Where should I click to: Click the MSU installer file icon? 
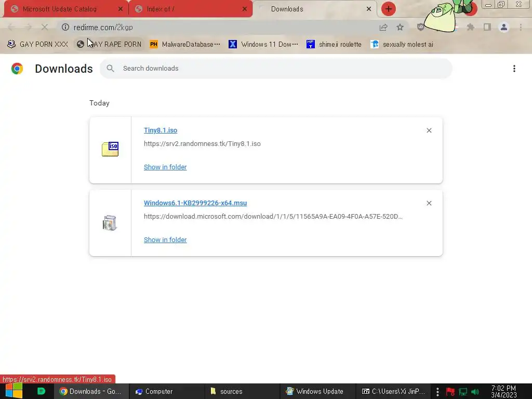tap(110, 223)
